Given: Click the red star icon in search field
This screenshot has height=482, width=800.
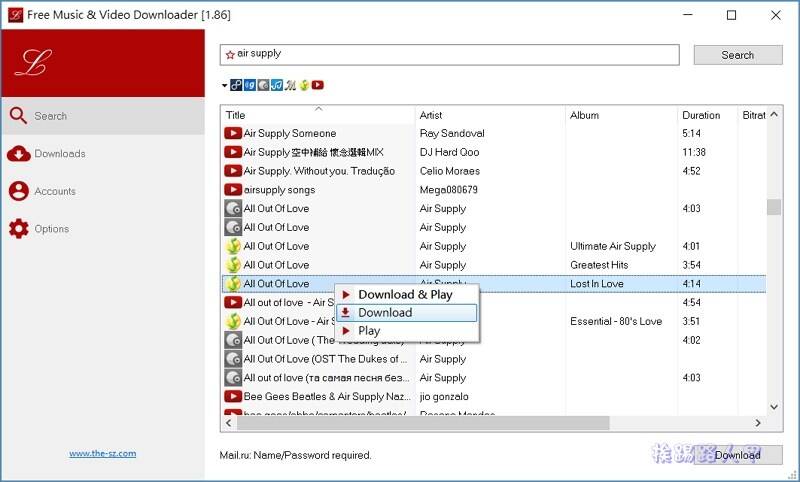Looking at the screenshot, I should coord(230,54).
